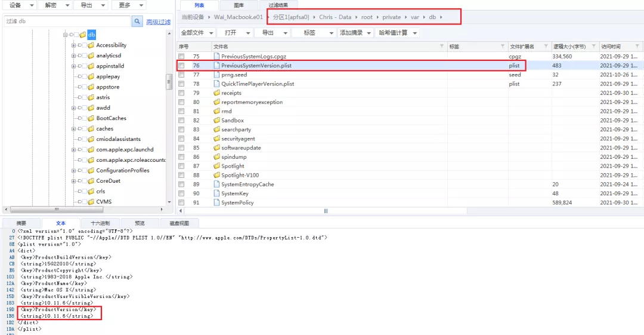Open the 更多 dropdown menu
644x335 pixels.
(x=129, y=5)
